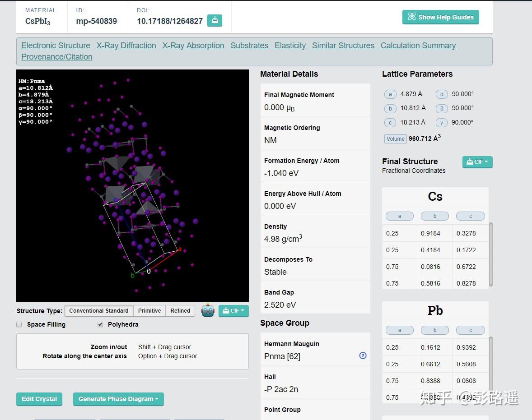This screenshot has height=420, width=532.
Task: Enable the Space Filling checkbox
Action: [19, 324]
